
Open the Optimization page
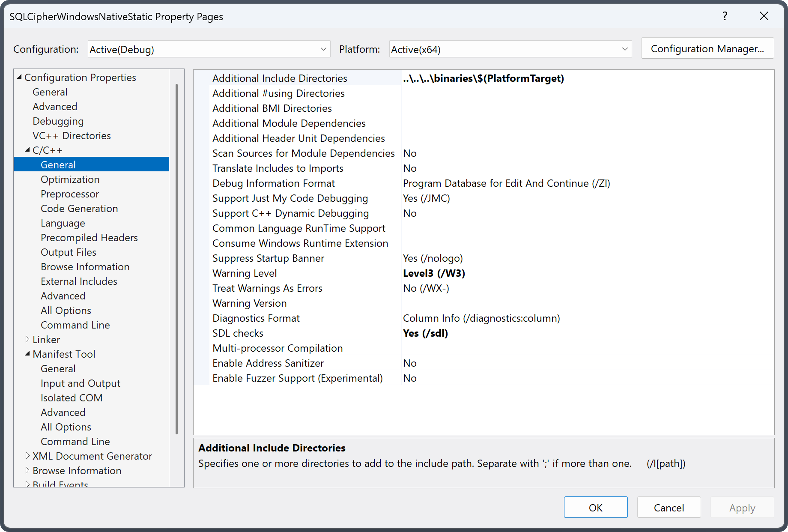pyautogui.click(x=70, y=179)
